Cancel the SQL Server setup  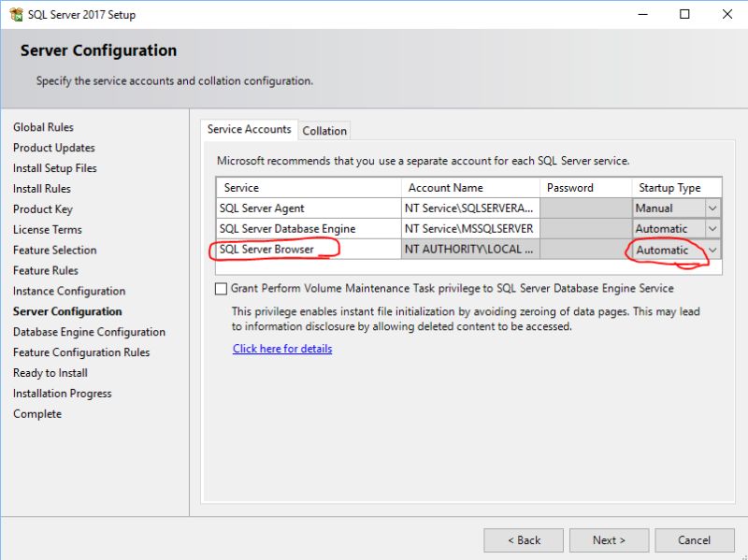pyautogui.click(x=695, y=539)
